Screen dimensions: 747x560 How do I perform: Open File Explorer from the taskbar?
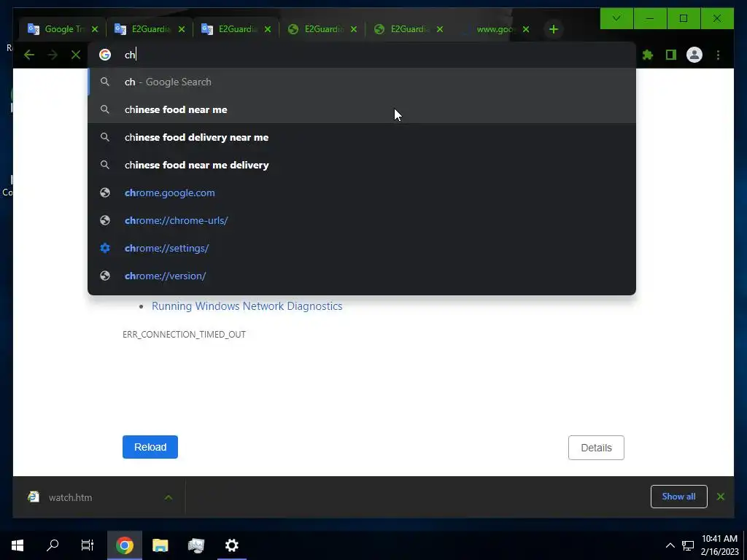(160, 545)
